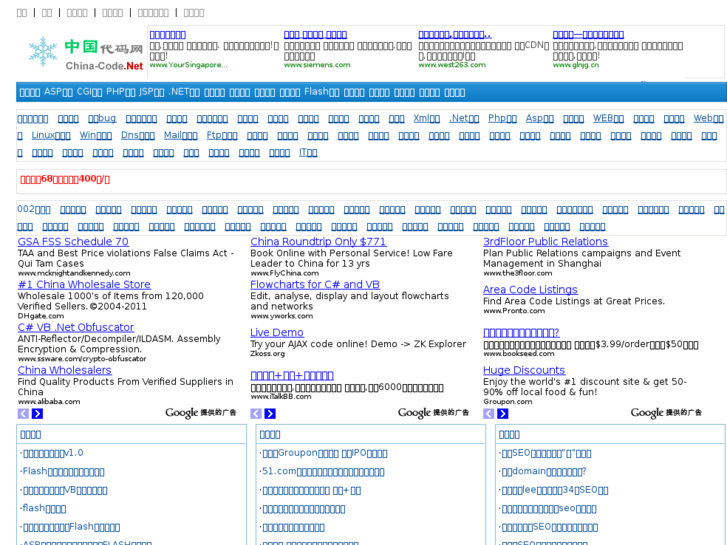Click the red promo text containing 68 and 400
The image size is (727, 545).
click(x=65, y=179)
